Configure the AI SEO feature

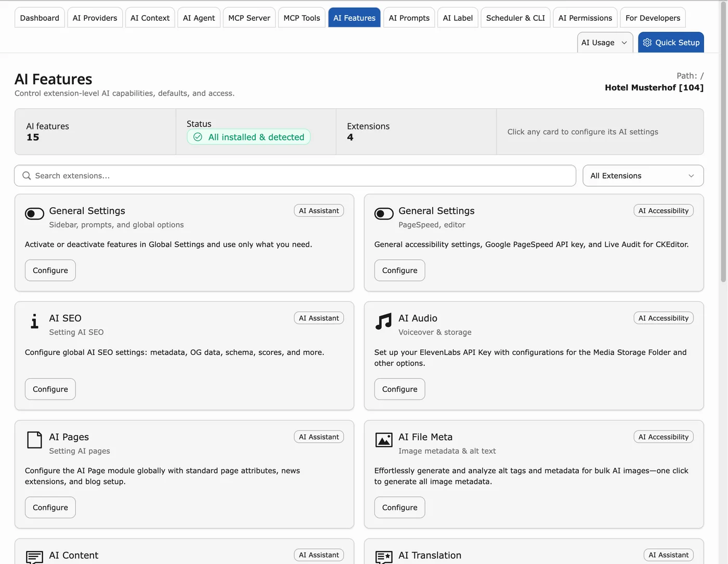click(x=50, y=389)
